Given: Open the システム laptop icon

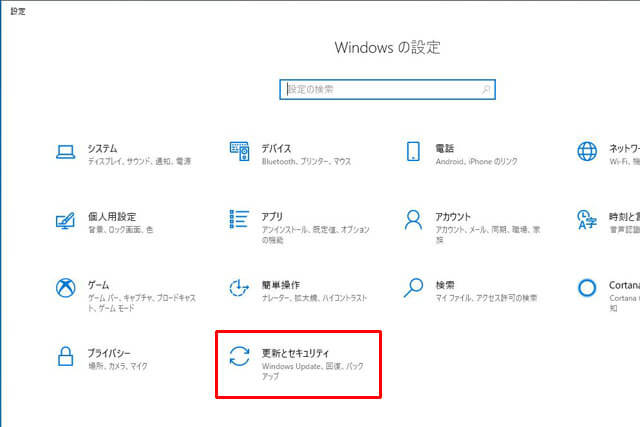Looking at the screenshot, I should click(x=65, y=152).
